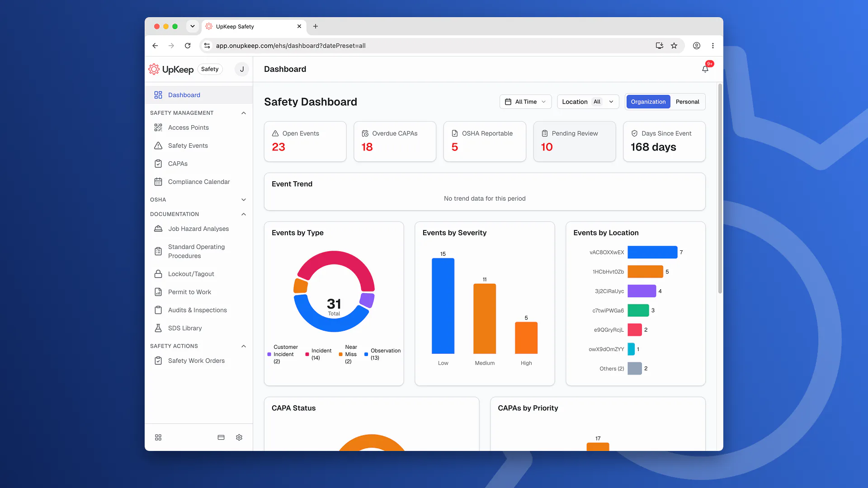The image size is (868, 488).
Task: Open the notifications bell
Action: [705, 69]
